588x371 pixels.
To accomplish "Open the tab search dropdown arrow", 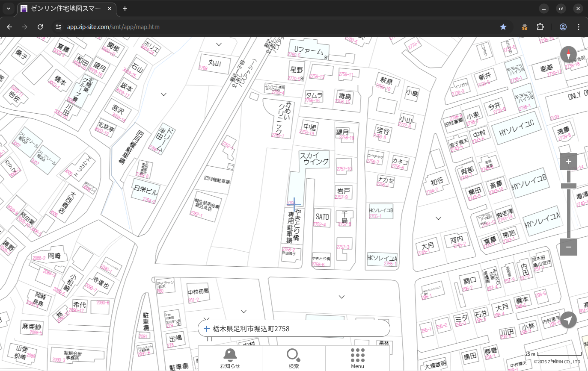I will click(9, 9).
